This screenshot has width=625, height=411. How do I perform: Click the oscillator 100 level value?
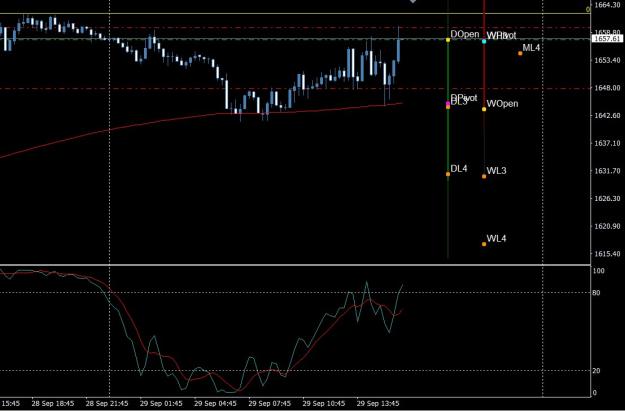pos(599,271)
